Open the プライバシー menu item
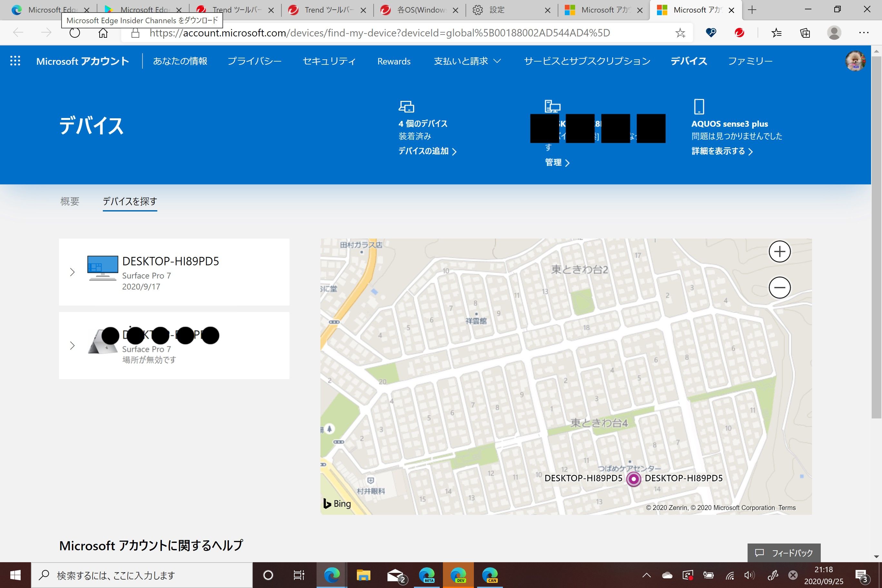This screenshot has height=588, width=882. [255, 61]
